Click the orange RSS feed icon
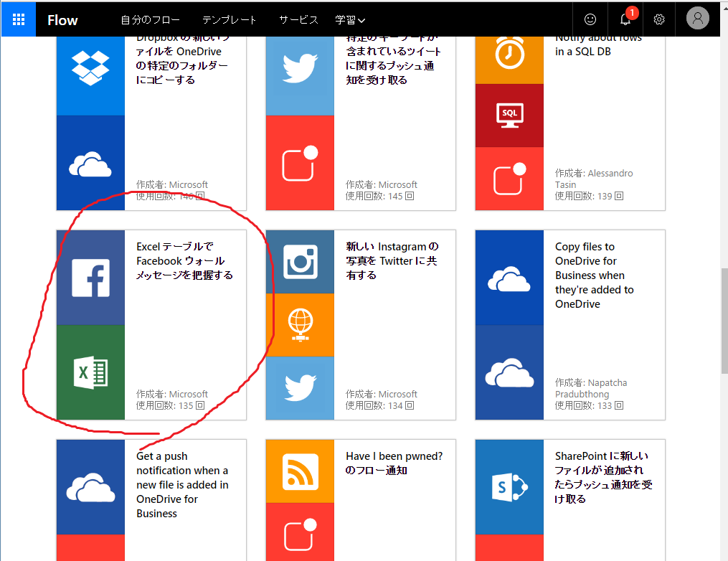Viewport: 728px width, 561px height. 300,471
